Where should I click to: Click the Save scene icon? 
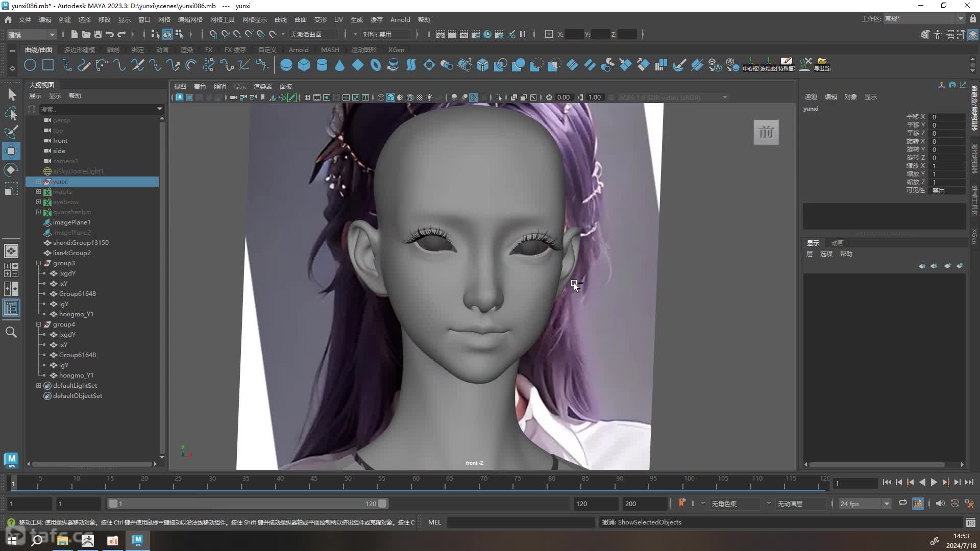pos(98,34)
